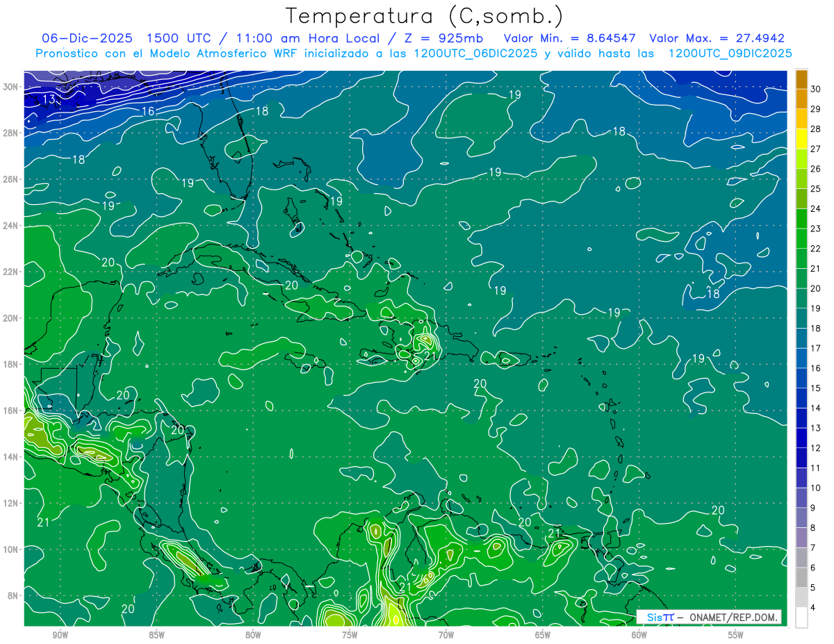Viewport: 834px width, 644px height.
Task: Click the '16' contour label on the map
Action: pyautogui.click(x=148, y=111)
